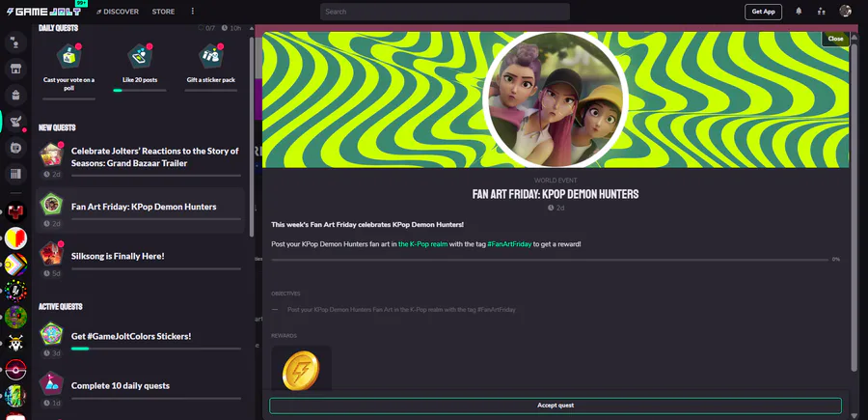Click the daily quests 10h timer
The image size is (868, 420).
click(x=231, y=28)
